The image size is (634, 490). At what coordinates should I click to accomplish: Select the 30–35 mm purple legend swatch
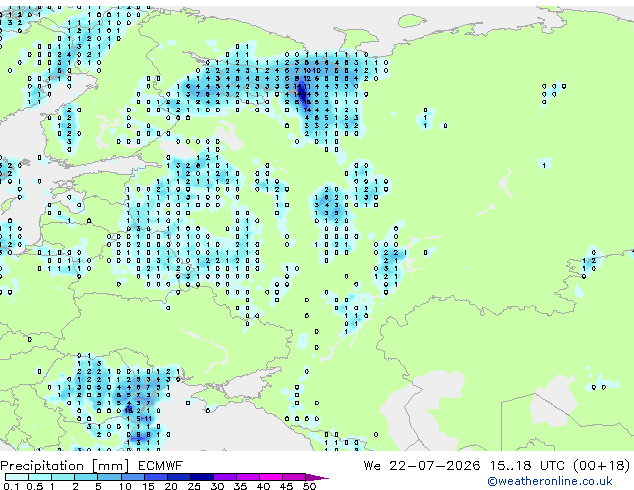pyautogui.click(x=224, y=477)
